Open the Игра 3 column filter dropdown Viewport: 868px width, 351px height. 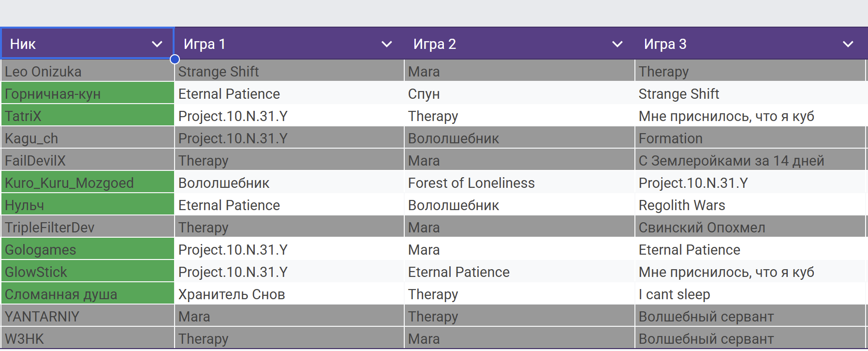tap(848, 44)
